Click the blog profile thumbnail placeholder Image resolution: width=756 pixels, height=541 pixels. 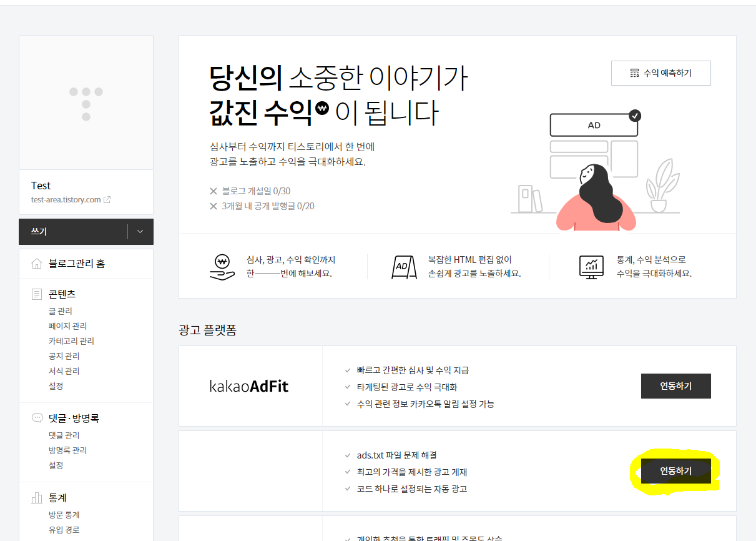[x=86, y=103]
